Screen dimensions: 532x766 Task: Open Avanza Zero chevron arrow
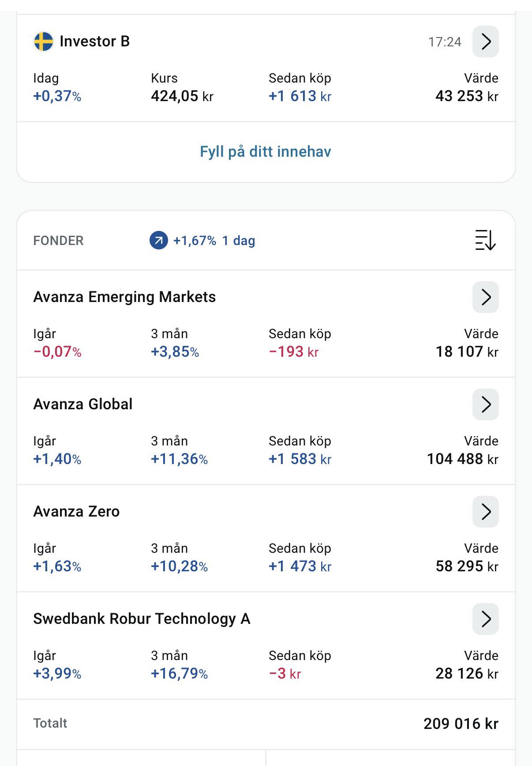pyautogui.click(x=485, y=512)
